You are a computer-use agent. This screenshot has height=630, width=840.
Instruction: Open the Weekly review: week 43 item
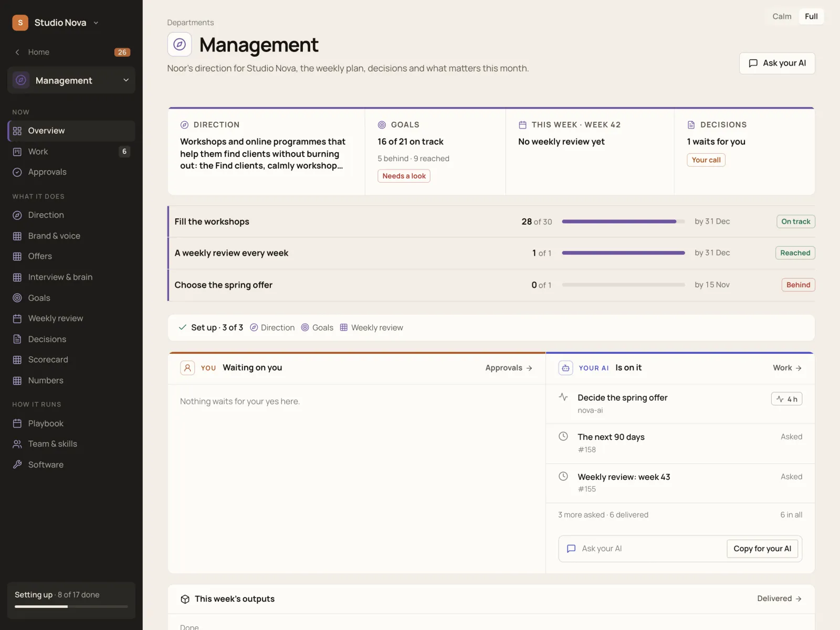680,483
